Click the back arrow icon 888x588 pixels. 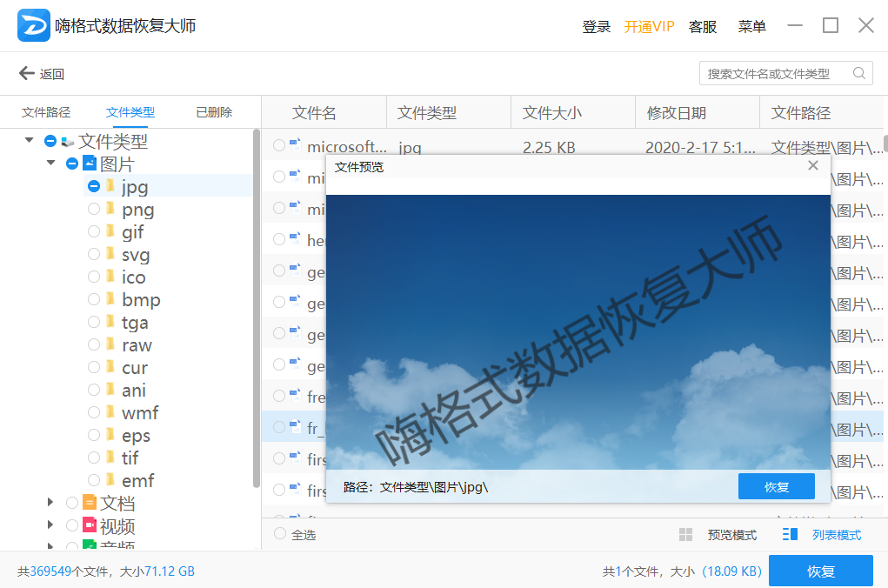point(27,73)
